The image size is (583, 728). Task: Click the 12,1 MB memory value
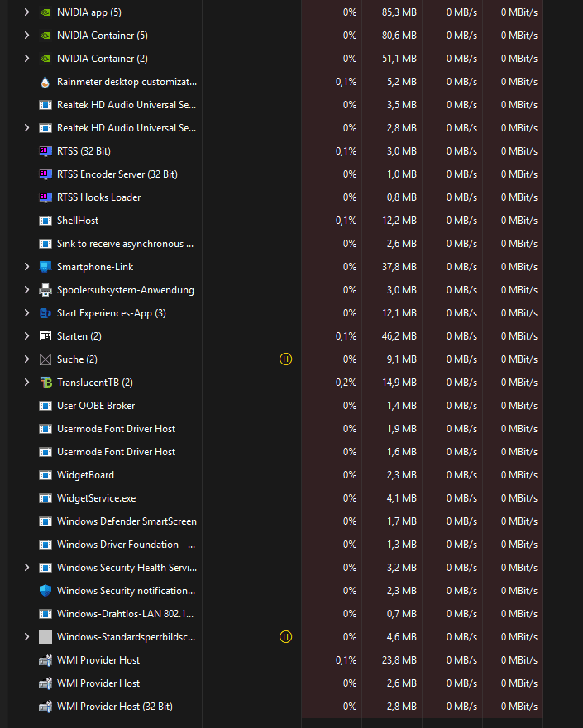point(399,313)
